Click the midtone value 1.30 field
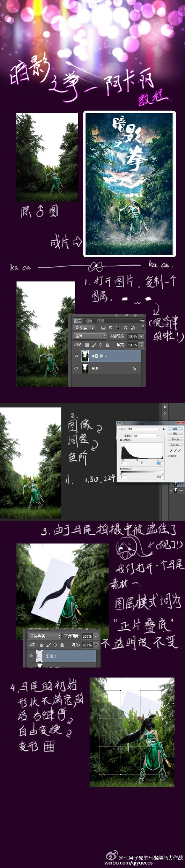This screenshot has width=185, height=868. click(142, 464)
